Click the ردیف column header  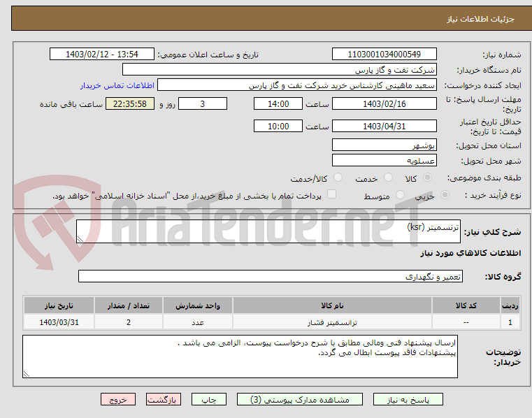coord(510,305)
